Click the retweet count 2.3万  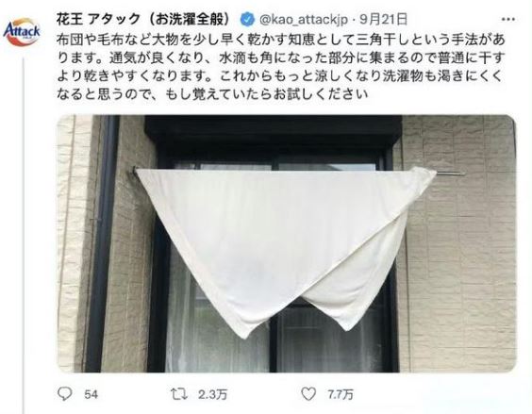[x=212, y=394]
